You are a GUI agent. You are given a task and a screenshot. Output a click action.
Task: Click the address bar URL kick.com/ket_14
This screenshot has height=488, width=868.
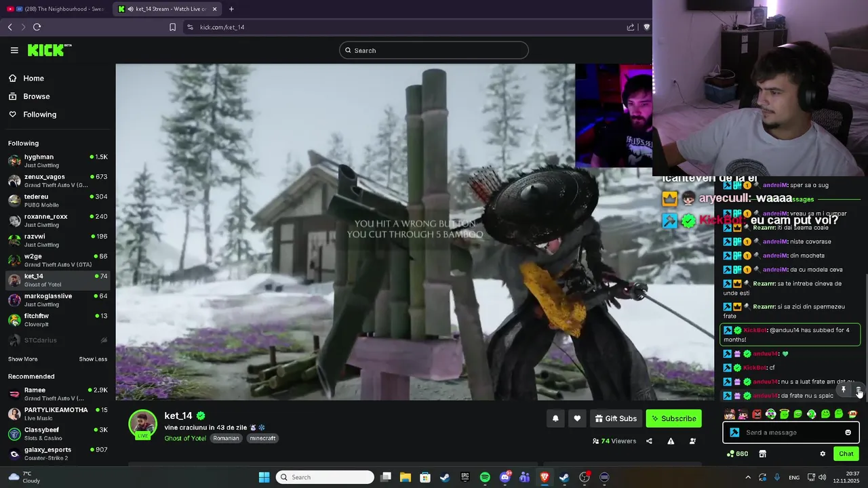[x=222, y=27]
